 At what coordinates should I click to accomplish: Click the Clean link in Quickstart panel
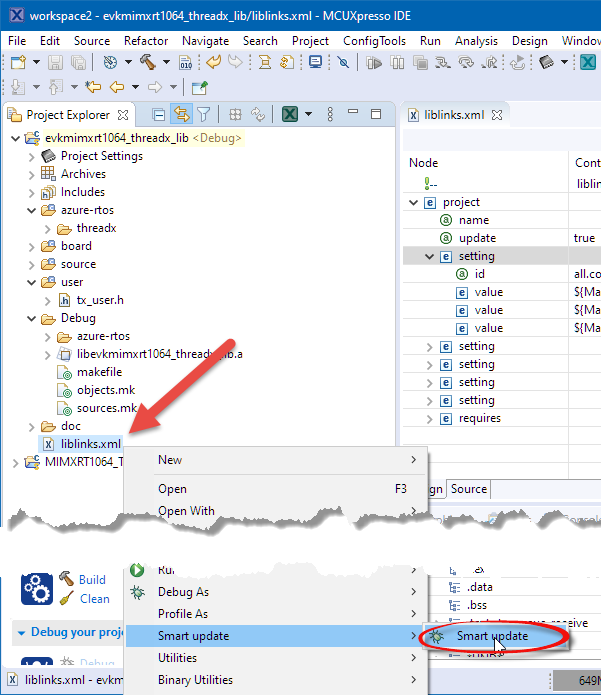[x=94, y=599]
